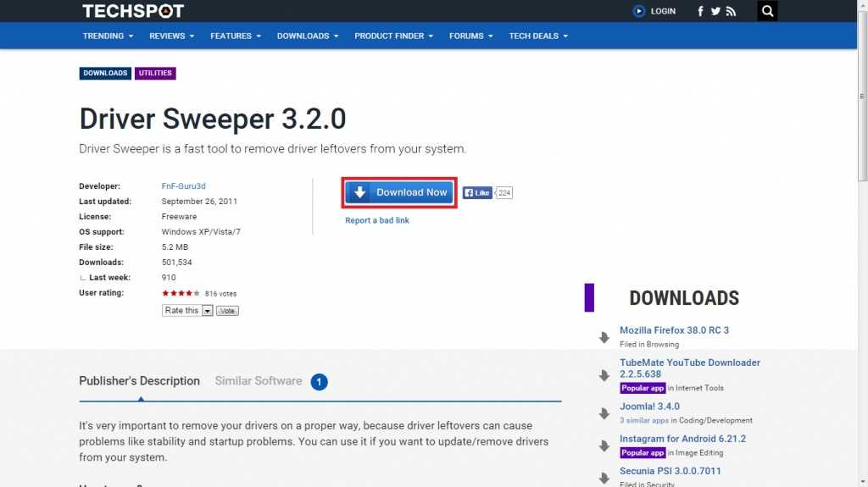The image size is (868, 487).
Task: Click the RSS feed icon
Action: (x=731, y=11)
